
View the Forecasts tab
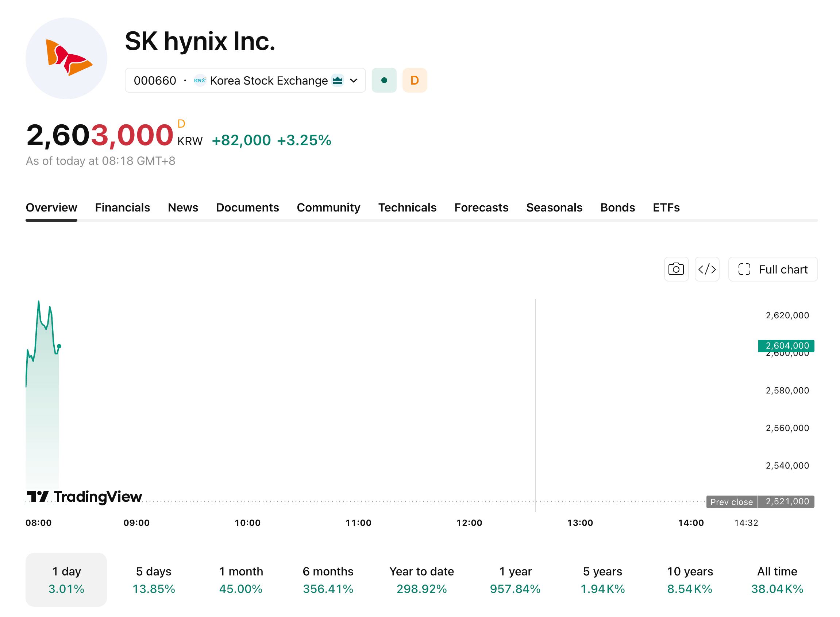click(x=481, y=207)
